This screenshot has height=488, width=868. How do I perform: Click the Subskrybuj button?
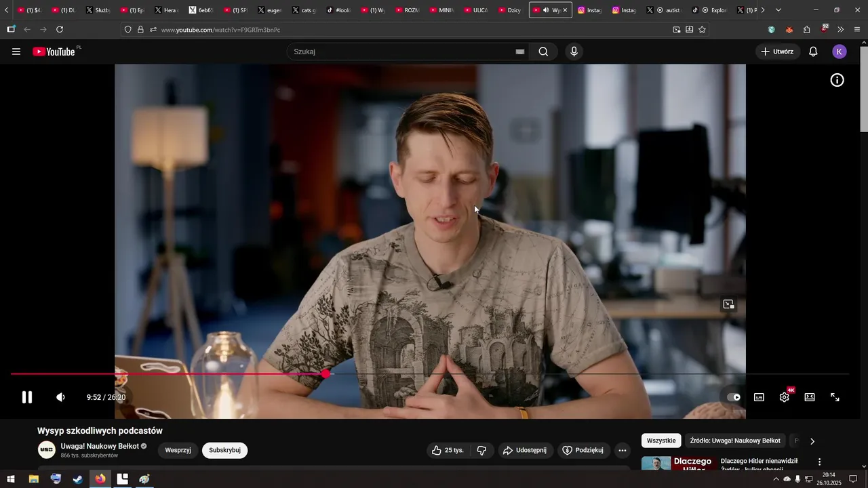click(224, 450)
